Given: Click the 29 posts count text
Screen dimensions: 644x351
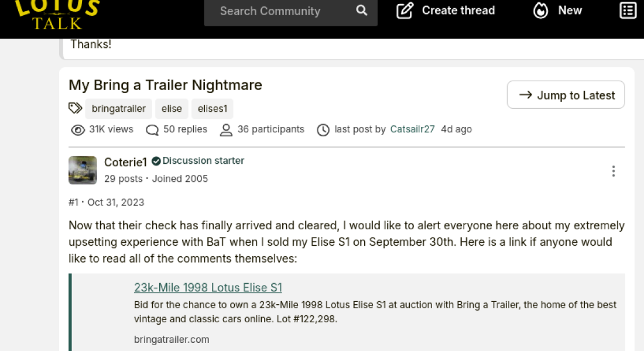Looking at the screenshot, I should (x=123, y=178).
